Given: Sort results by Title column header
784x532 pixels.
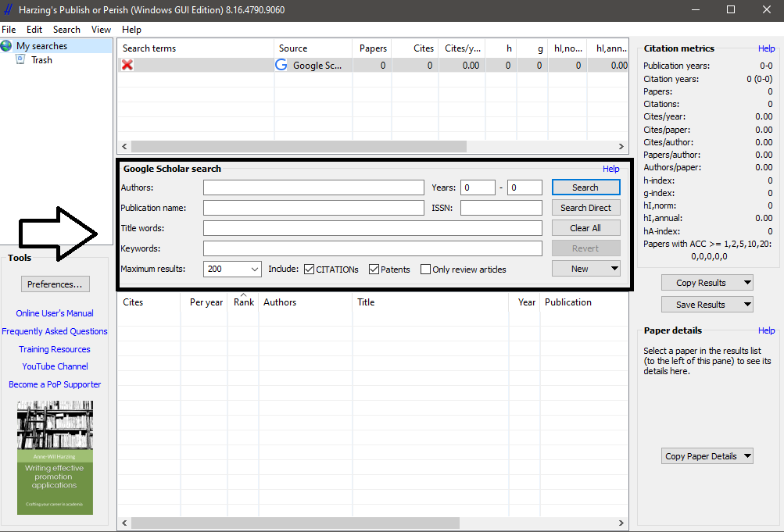Looking at the screenshot, I should pyautogui.click(x=431, y=302).
